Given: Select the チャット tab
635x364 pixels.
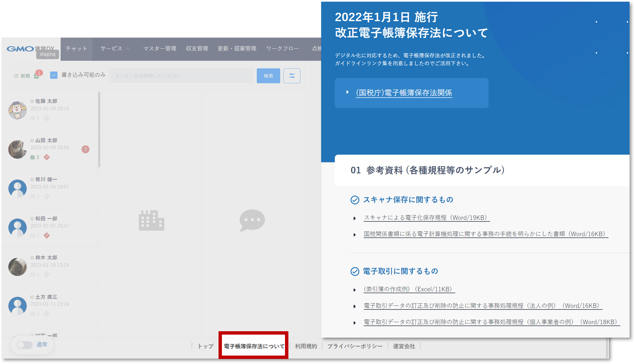Looking at the screenshot, I should (77, 48).
